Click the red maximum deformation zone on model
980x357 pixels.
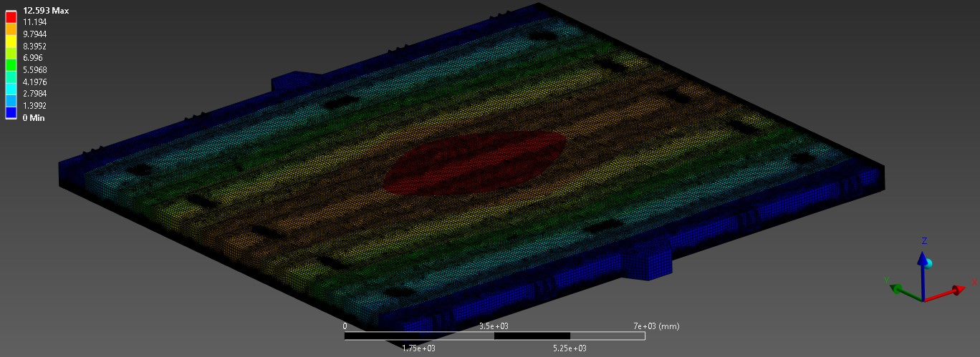click(x=475, y=161)
